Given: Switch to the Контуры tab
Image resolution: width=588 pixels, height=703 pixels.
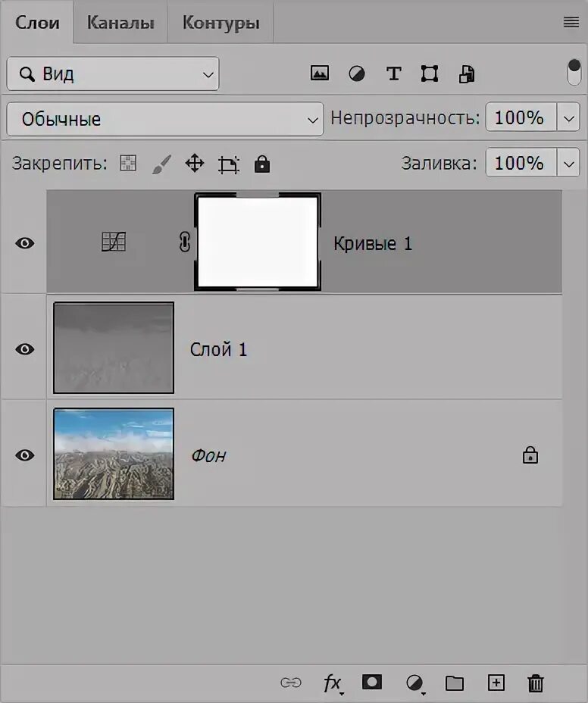Looking at the screenshot, I should click(220, 23).
